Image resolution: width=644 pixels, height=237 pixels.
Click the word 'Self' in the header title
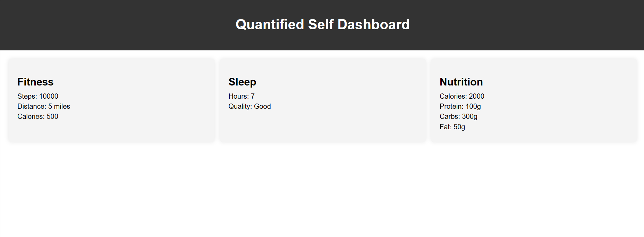[321, 25]
